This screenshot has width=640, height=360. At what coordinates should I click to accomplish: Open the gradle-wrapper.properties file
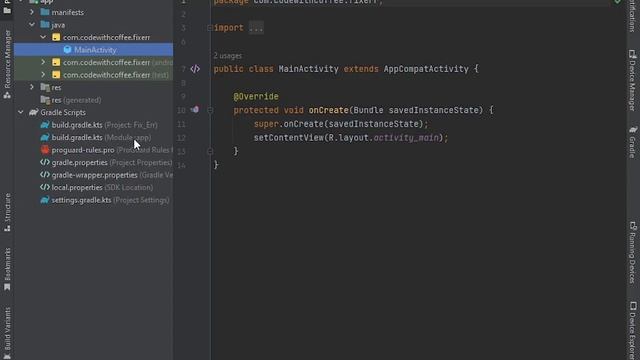point(112,175)
